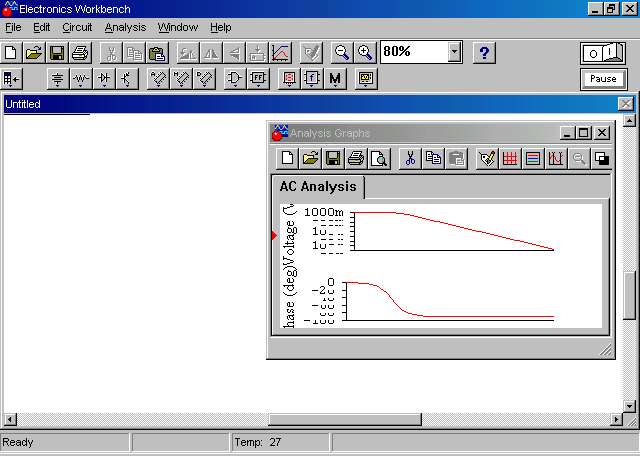Image resolution: width=640 pixels, height=456 pixels.
Task: Open the Analog ICs parts bin
Action: [x=158, y=78]
